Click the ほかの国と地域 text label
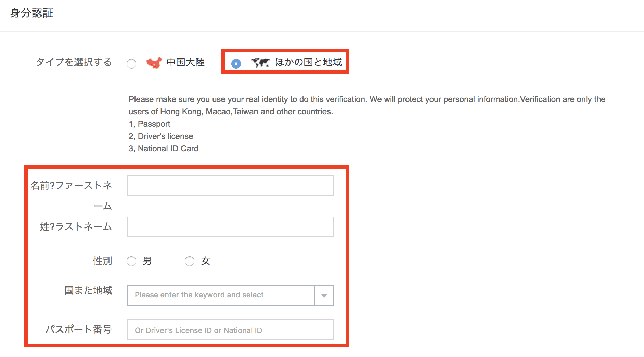This screenshot has width=644, height=357. [x=308, y=62]
